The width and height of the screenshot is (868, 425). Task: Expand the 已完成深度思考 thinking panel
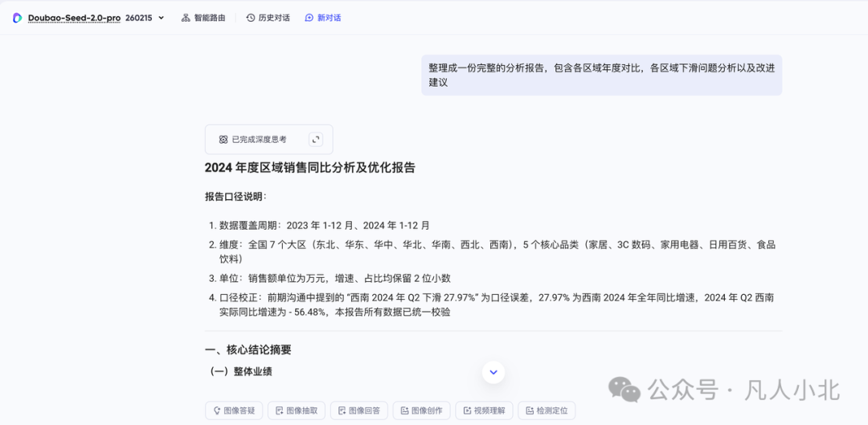click(316, 140)
